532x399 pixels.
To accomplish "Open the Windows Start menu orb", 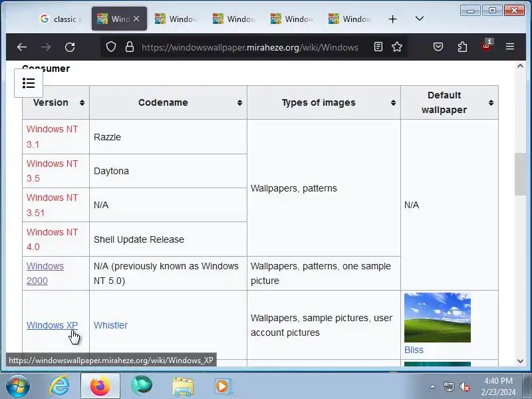I will tap(18, 386).
